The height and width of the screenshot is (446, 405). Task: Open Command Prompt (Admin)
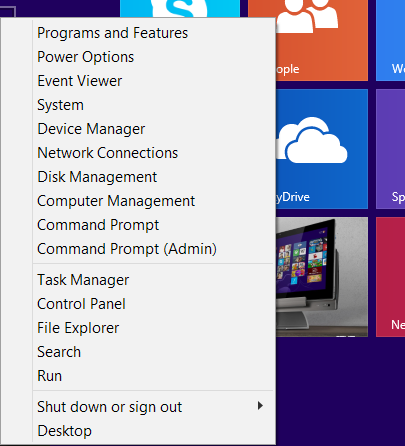click(x=127, y=249)
